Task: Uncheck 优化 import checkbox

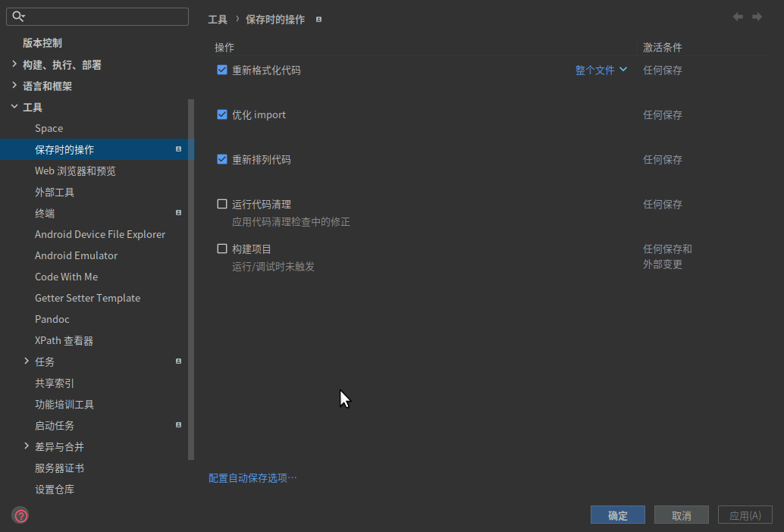Action: [x=222, y=115]
